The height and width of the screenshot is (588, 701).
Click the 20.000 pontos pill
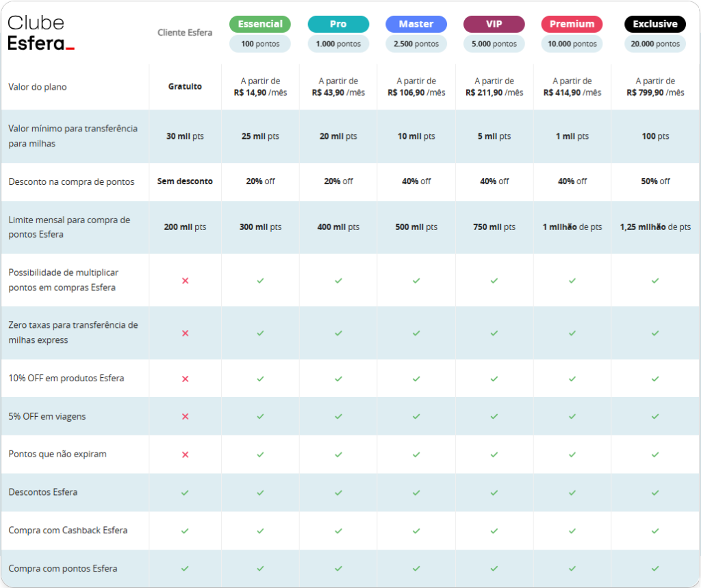coord(655,44)
